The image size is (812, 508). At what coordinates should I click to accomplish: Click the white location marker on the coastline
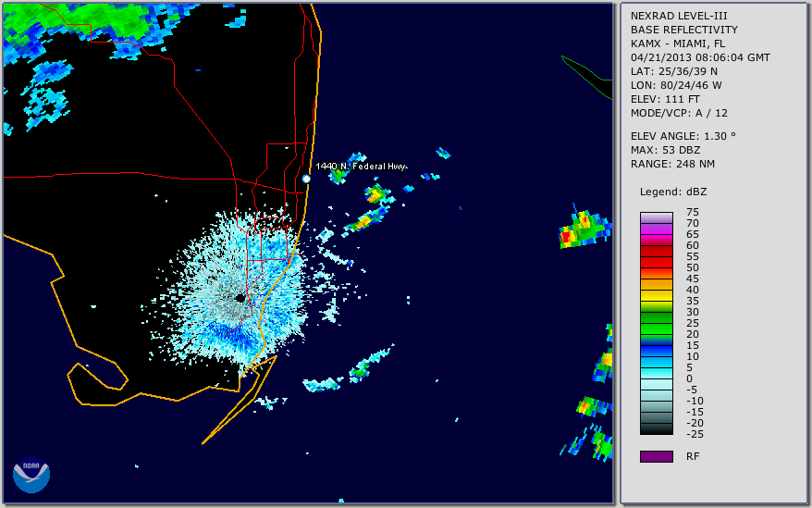(x=306, y=179)
